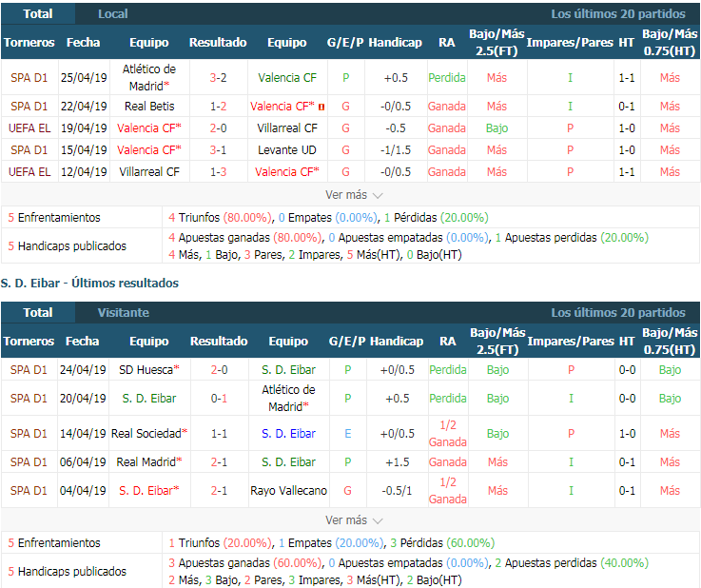
Task: Open Valencia CF team in 25/04/19 row
Action: 287,78
